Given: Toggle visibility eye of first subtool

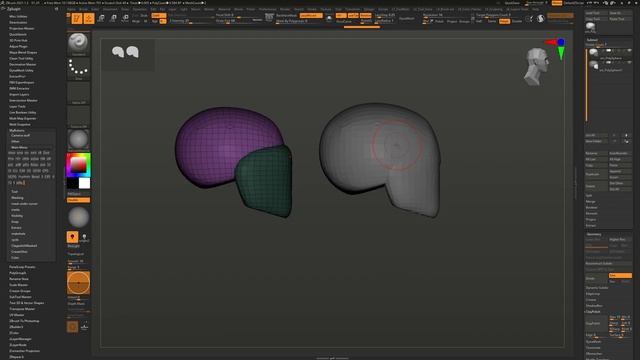Looking at the screenshot, I should pyautogui.click(x=629, y=51).
